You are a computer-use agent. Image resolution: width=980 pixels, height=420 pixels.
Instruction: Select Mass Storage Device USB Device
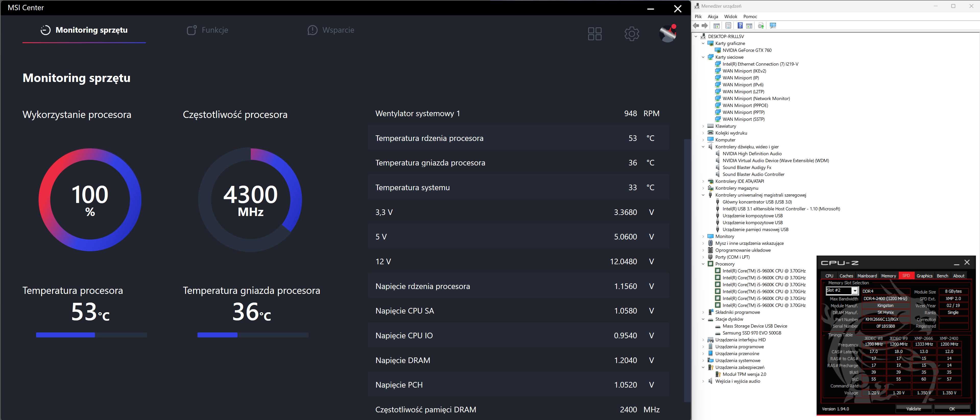point(754,326)
